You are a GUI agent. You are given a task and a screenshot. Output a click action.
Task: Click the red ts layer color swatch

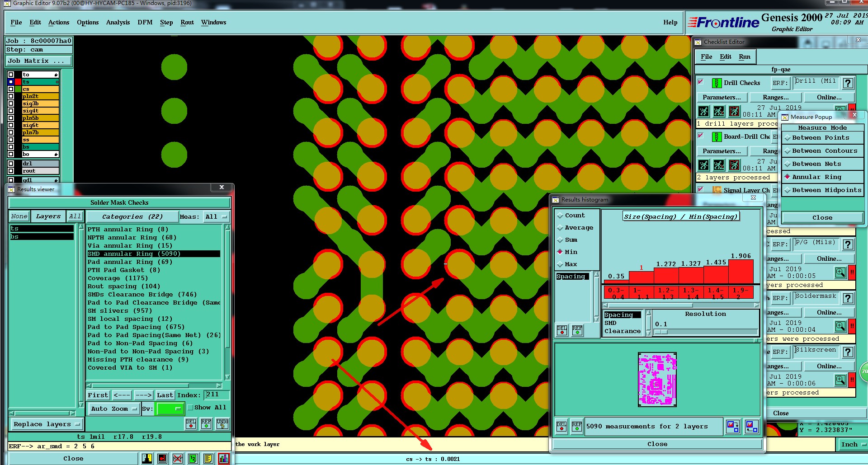tap(18, 82)
